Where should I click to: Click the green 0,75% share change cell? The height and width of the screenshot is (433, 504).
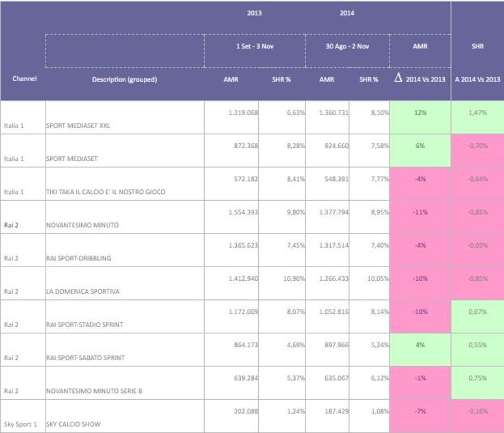click(x=478, y=383)
